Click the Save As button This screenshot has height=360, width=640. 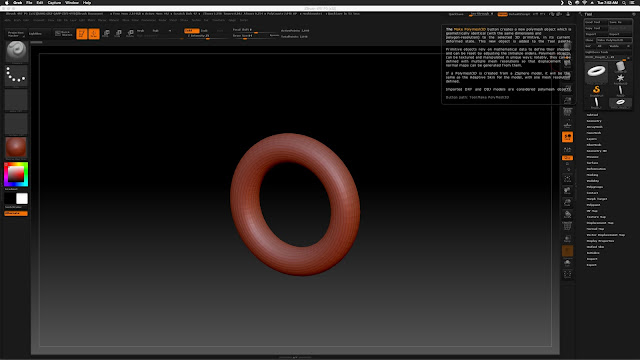point(620,22)
